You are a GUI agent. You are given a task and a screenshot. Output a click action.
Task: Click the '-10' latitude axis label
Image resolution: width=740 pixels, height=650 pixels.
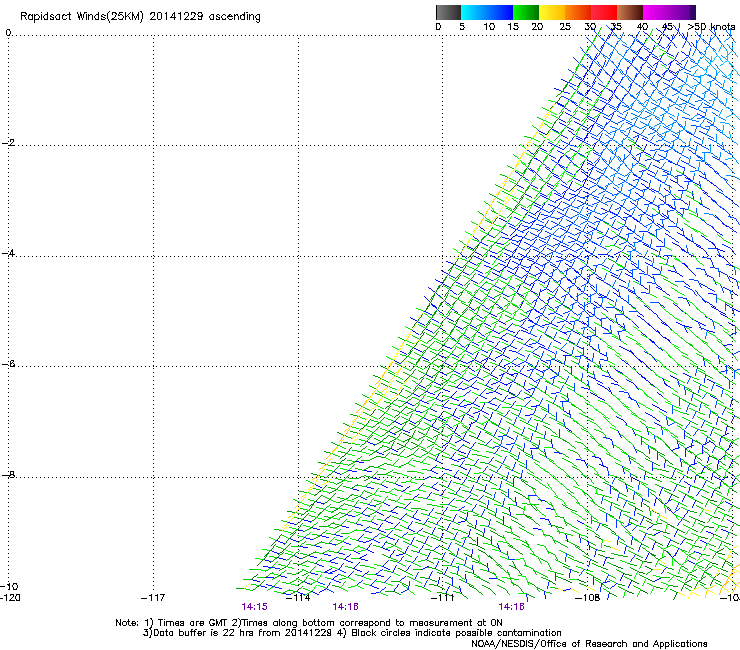point(9,586)
